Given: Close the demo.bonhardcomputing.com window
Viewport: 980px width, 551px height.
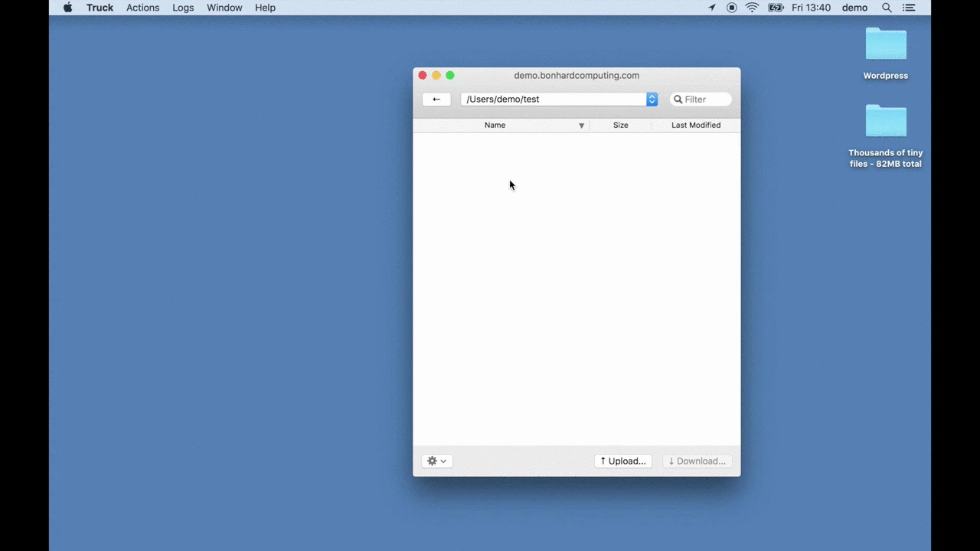Looking at the screenshot, I should pos(422,75).
